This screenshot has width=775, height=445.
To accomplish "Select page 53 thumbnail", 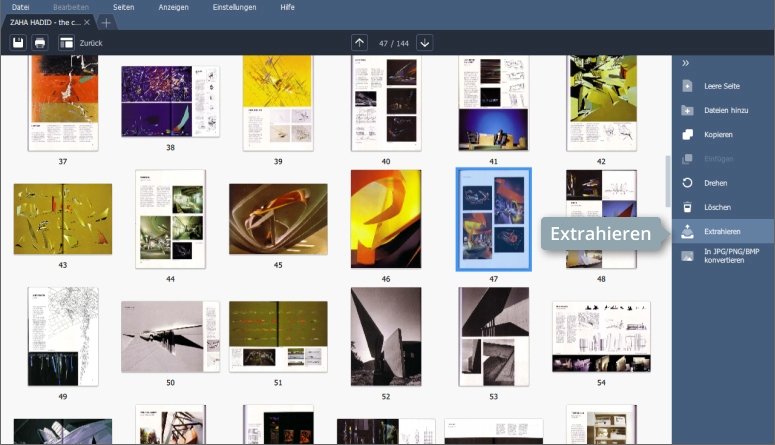I will click(x=493, y=337).
